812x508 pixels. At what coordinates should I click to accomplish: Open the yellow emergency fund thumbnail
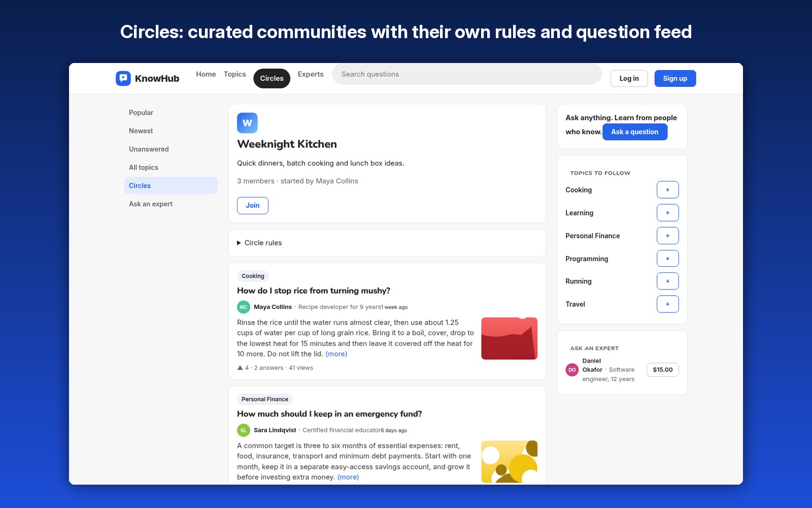509,461
